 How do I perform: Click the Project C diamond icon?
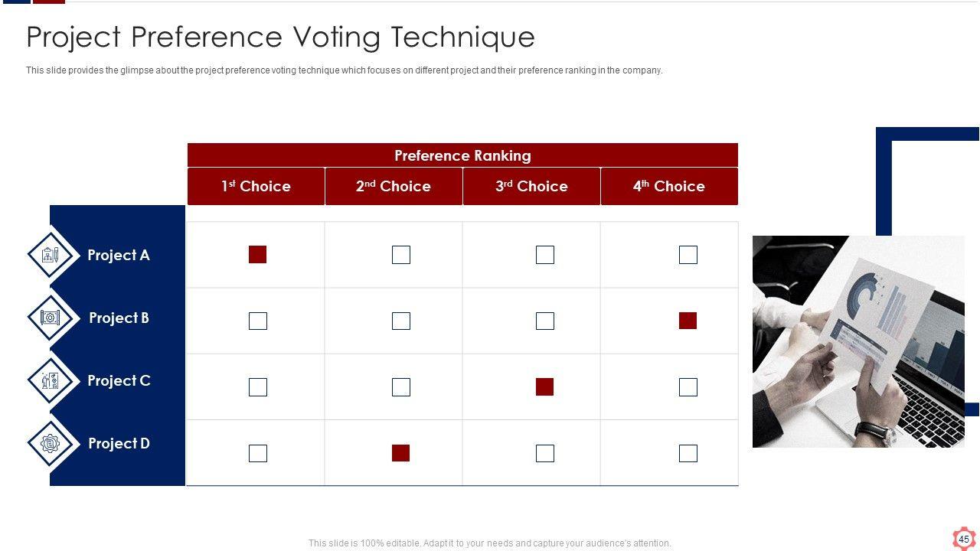(51, 380)
